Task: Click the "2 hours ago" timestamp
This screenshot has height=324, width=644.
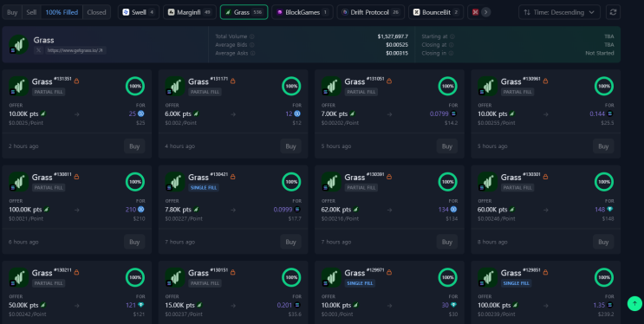Action: click(23, 146)
